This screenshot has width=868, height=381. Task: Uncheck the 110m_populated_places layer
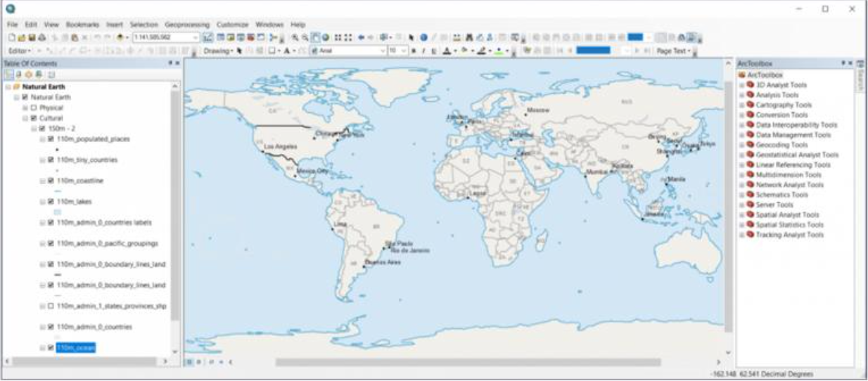pos(50,139)
